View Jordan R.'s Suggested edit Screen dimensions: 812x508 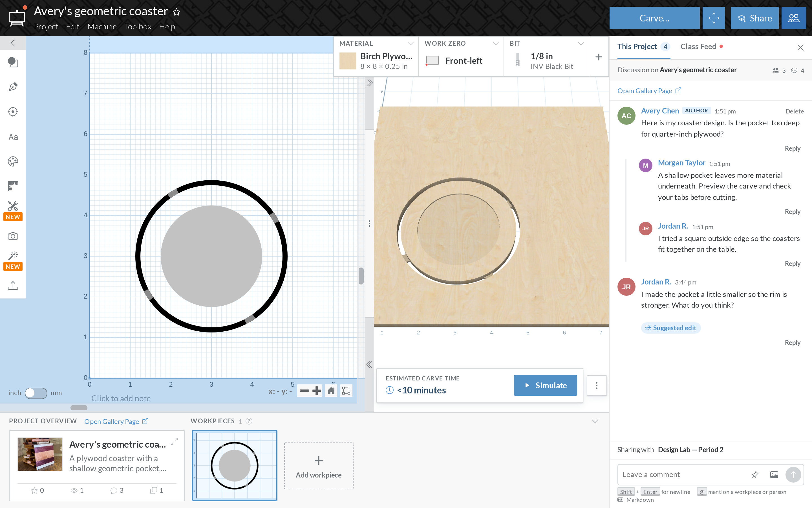[x=671, y=328]
